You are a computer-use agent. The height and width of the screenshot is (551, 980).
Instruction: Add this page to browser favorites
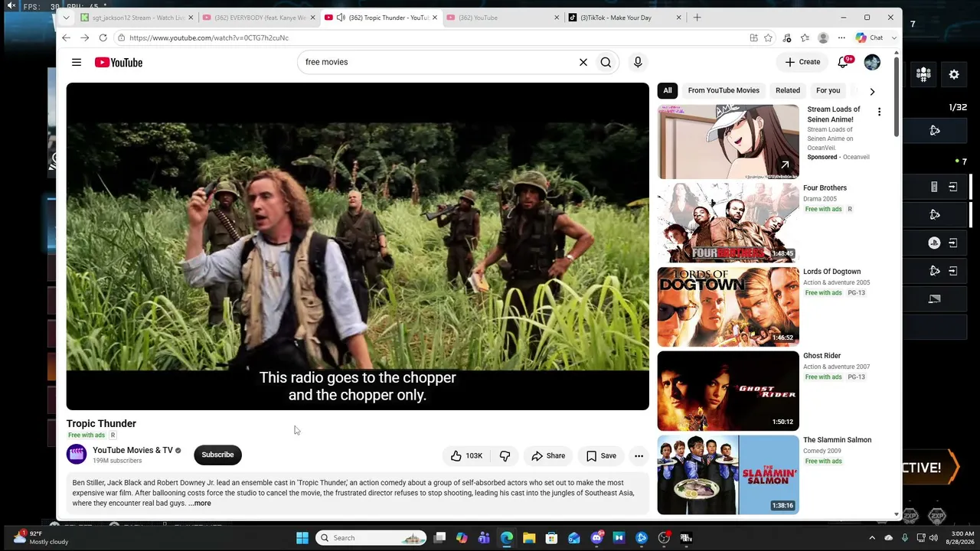pos(768,37)
